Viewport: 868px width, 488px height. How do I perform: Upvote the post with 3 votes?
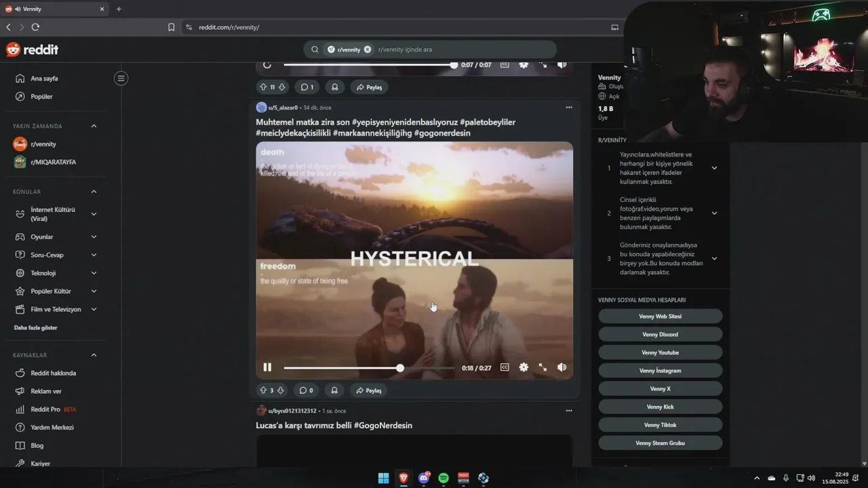(x=263, y=390)
